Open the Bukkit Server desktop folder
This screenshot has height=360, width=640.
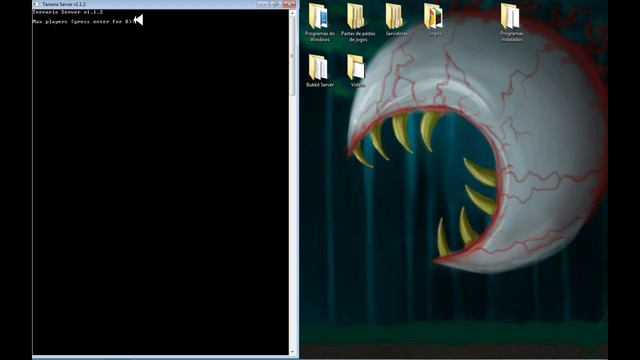[320, 71]
